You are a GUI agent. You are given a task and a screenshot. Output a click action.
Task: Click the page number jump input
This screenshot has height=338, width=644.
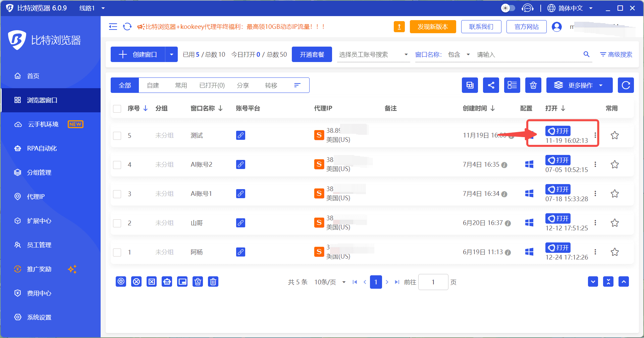(x=433, y=282)
